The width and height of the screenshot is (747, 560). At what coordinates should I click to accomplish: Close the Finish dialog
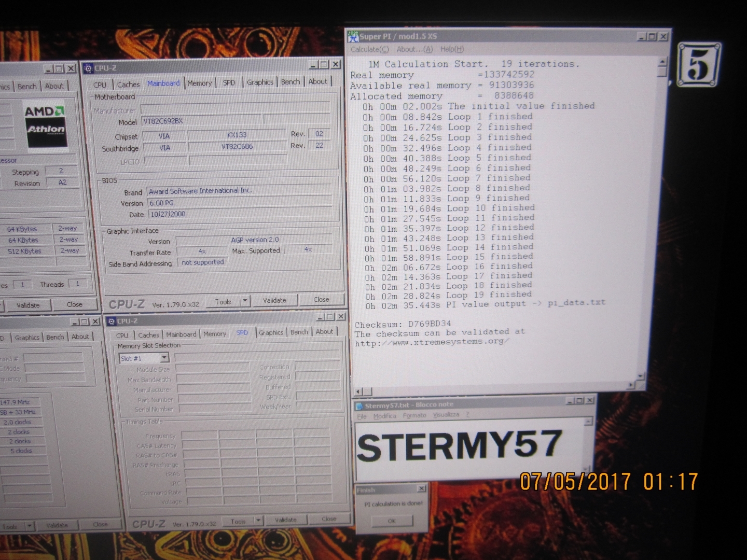point(422,488)
